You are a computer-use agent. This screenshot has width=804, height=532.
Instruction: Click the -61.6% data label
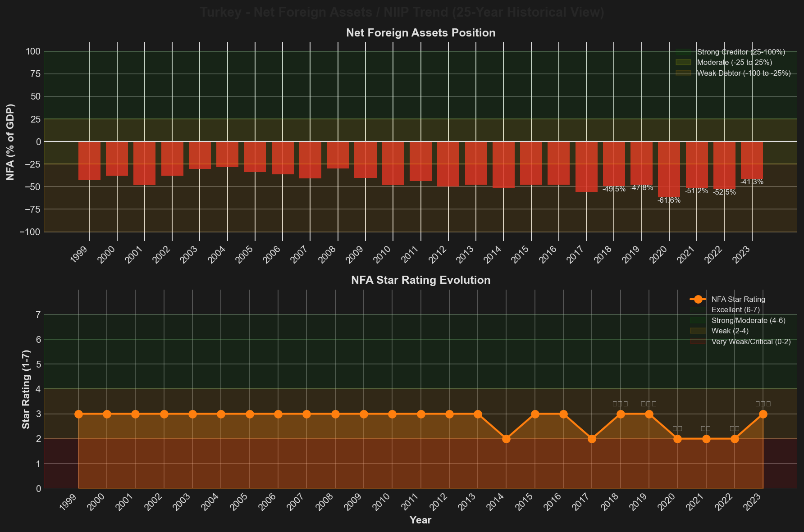pos(669,200)
